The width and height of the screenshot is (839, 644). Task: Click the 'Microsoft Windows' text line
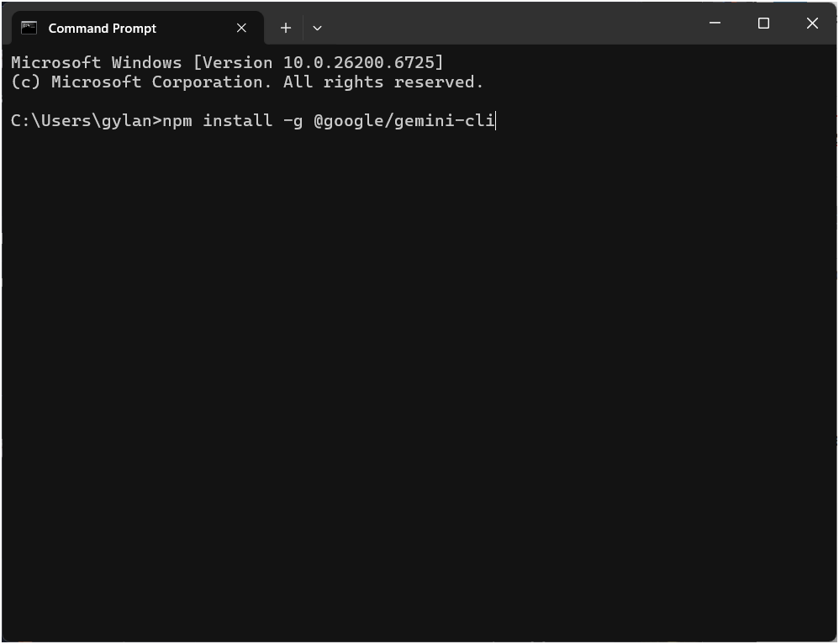click(96, 62)
